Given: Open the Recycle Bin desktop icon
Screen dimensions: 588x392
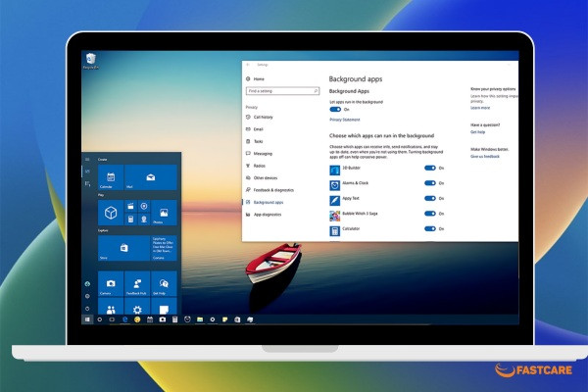Looking at the screenshot, I should pyautogui.click(x=91, y=61).
